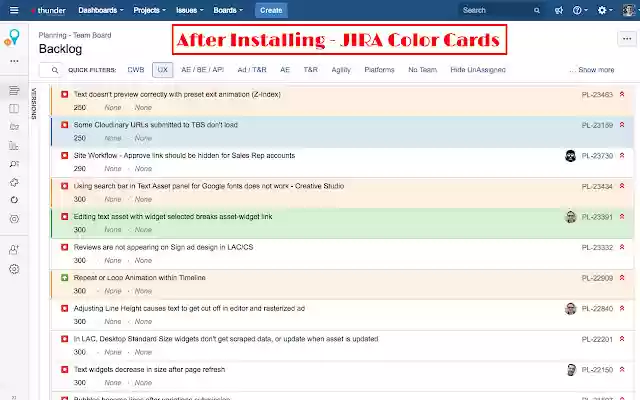Image resolution: width=640 pixels, height=400 pixels.
Task: Open the board more-actions ellipsis button
Action: tap(627, 39)
